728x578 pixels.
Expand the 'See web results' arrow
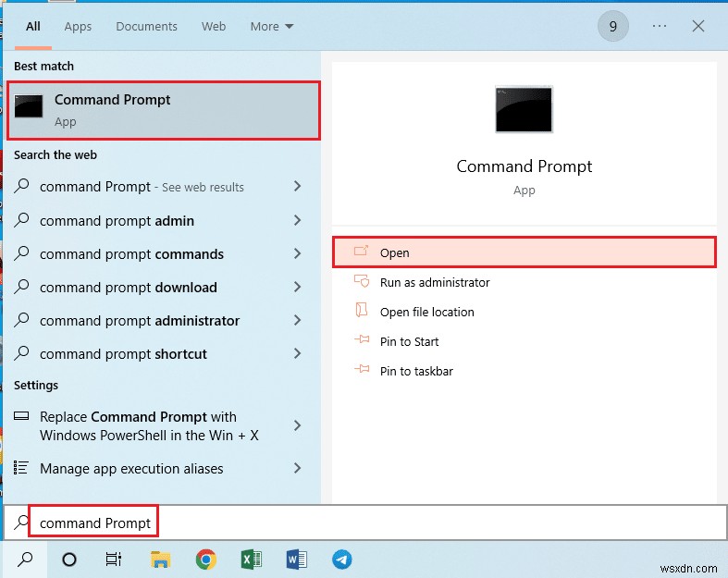[298, 186]
